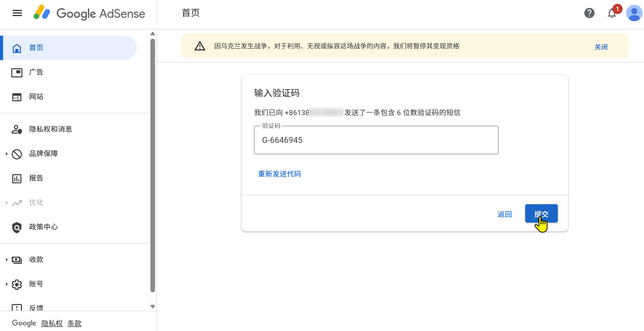Open 网站 (Sites) in the sidebar

[x=36, y=97]
